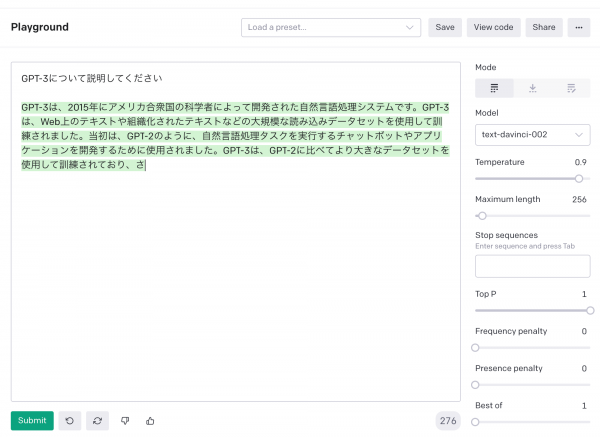Adjust the Frequency penalty slider handle
Screen dimensions: 600x437
pos(475,347)
